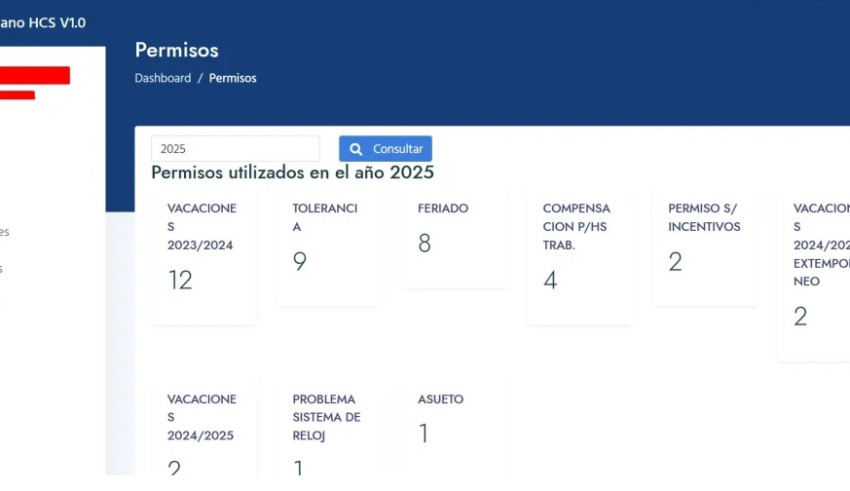850x491 pixels.
Task: Click the number 9 under Tolerancia
Action: 299,262
